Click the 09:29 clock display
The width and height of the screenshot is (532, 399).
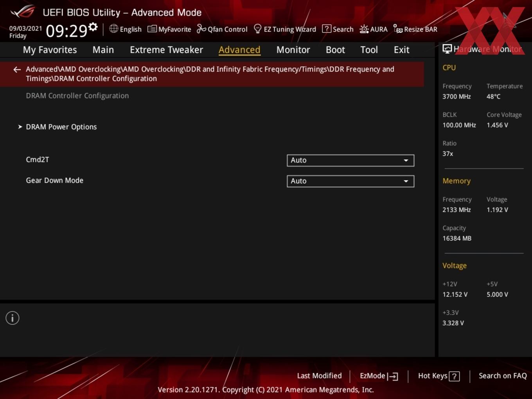[66, 31]
